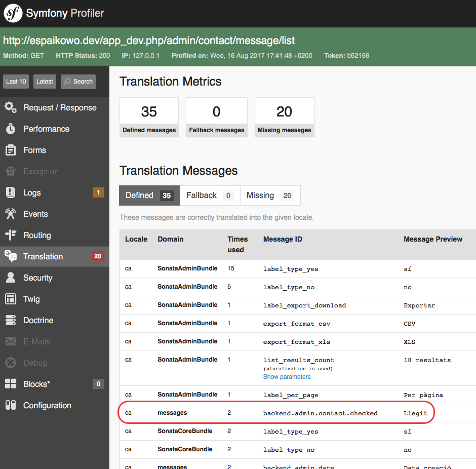Open the Logs panel

pos(55,192)
